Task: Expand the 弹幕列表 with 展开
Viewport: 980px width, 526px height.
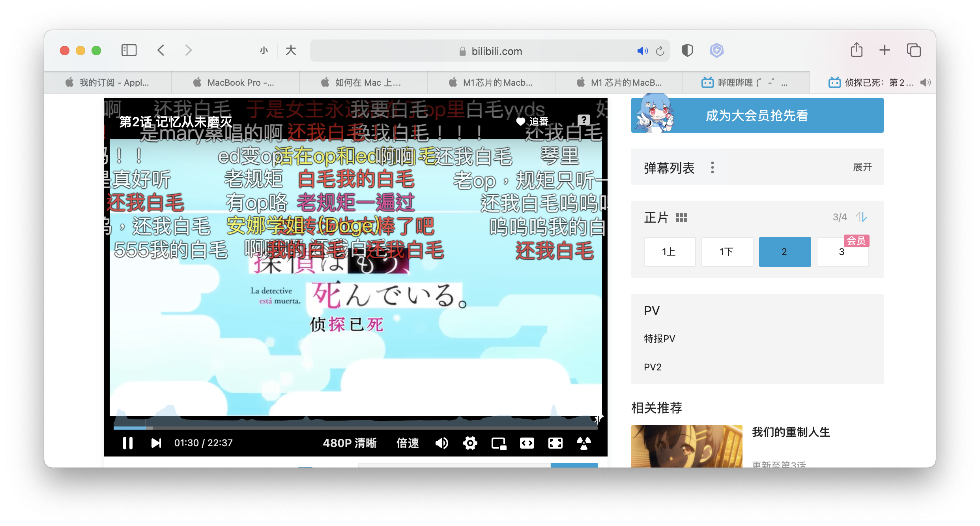Action: pos(862,167)
